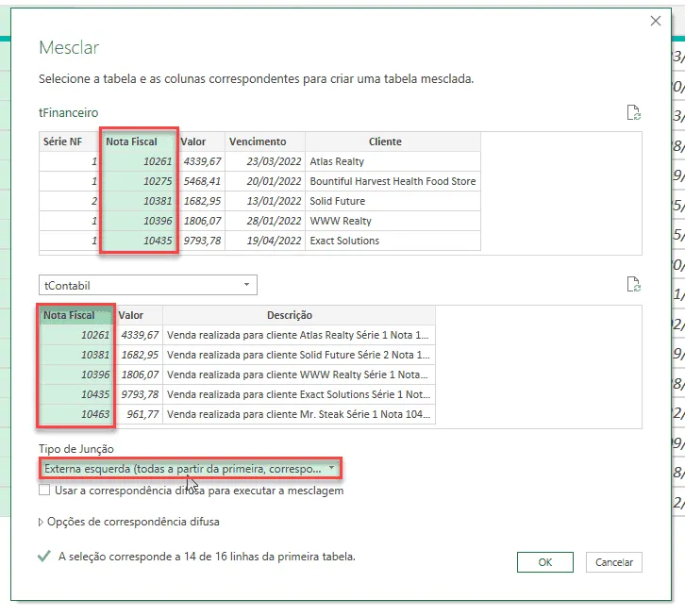Click the refresh preview icon for tFinanceiro
The width and height of the screenshot is (685, 616).
[x=633, y=112]
